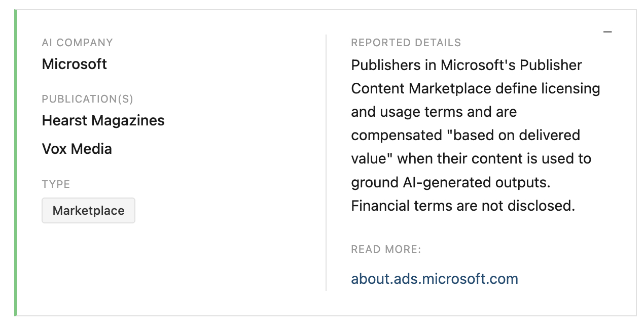
Task: Click the TYPE field label
Action: [x=56, y=184]
